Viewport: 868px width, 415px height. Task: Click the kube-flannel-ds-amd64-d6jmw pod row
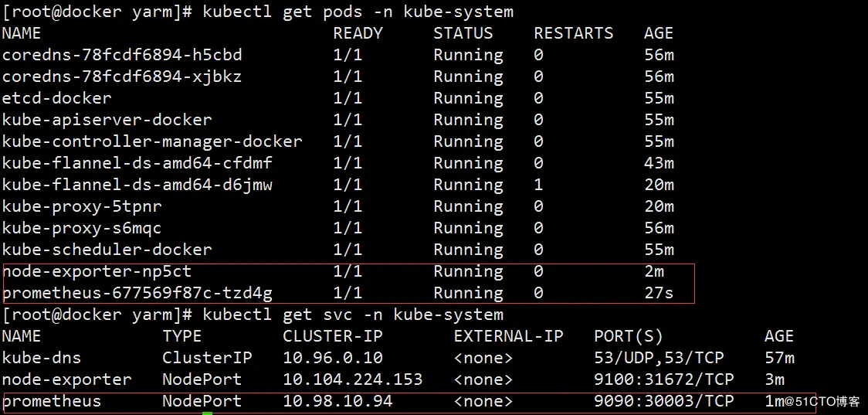coord(338,185)
